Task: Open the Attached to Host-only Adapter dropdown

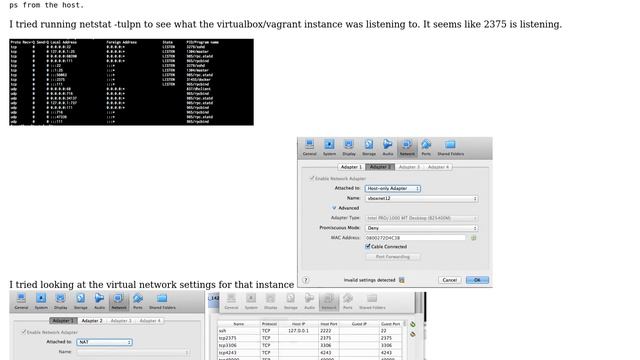Action: (393, 188)
